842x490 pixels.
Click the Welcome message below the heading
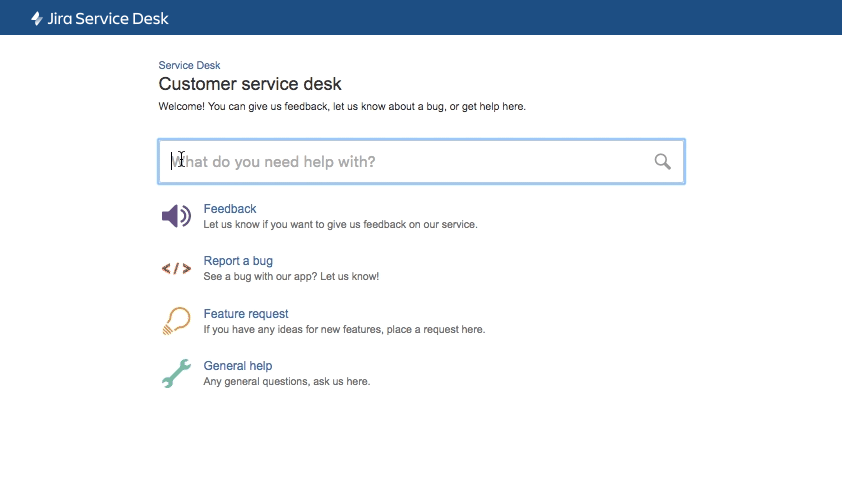coord(342,106)
